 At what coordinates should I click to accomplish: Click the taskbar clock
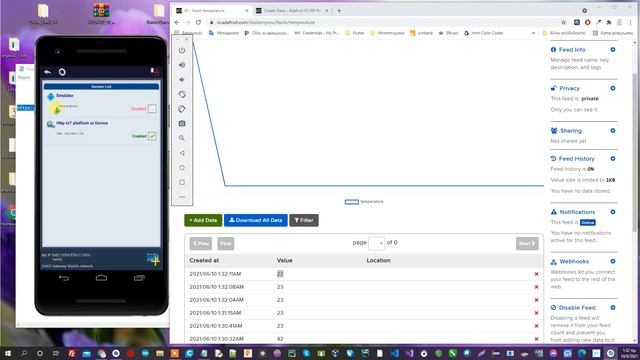(x=629, y=353)
